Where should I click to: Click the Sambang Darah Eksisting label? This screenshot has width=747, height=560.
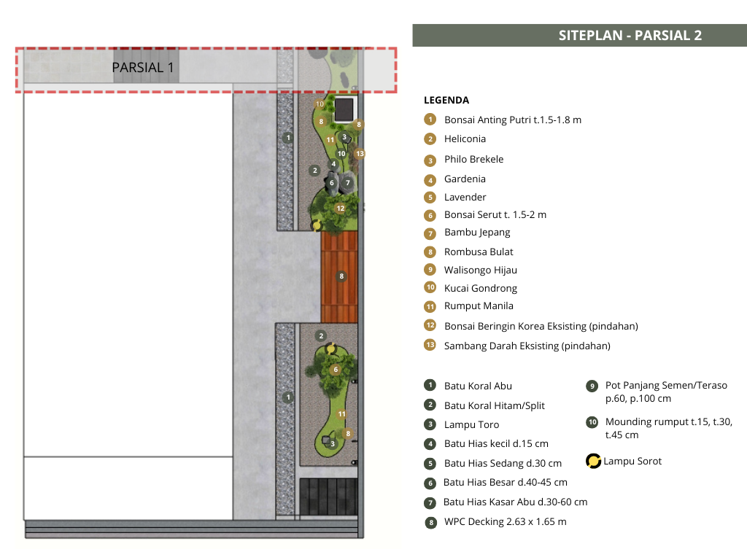pos(527,346)
